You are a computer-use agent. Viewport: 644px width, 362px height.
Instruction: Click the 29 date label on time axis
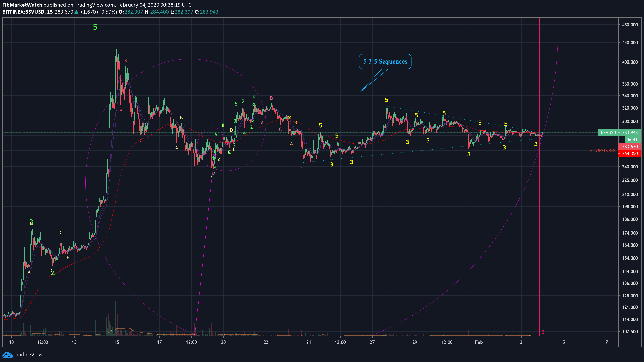(x=415, y=342)
